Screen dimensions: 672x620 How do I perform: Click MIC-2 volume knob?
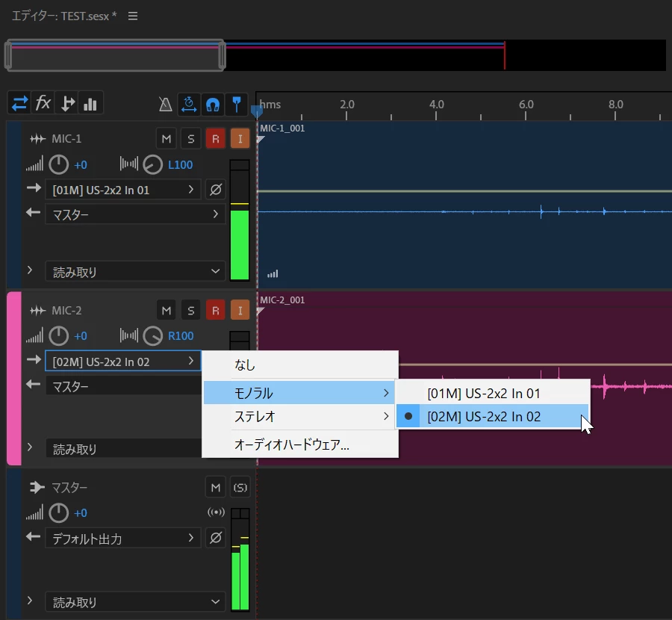coord(59,335)
